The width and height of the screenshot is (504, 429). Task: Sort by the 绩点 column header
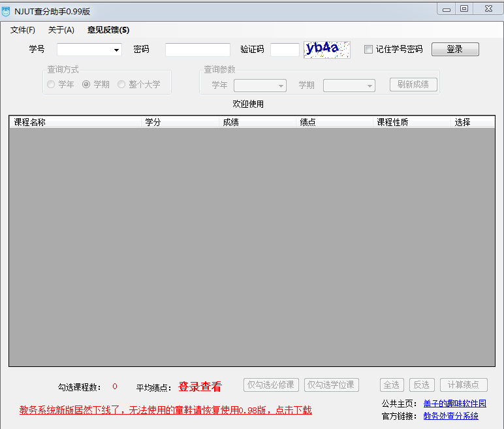335,122
